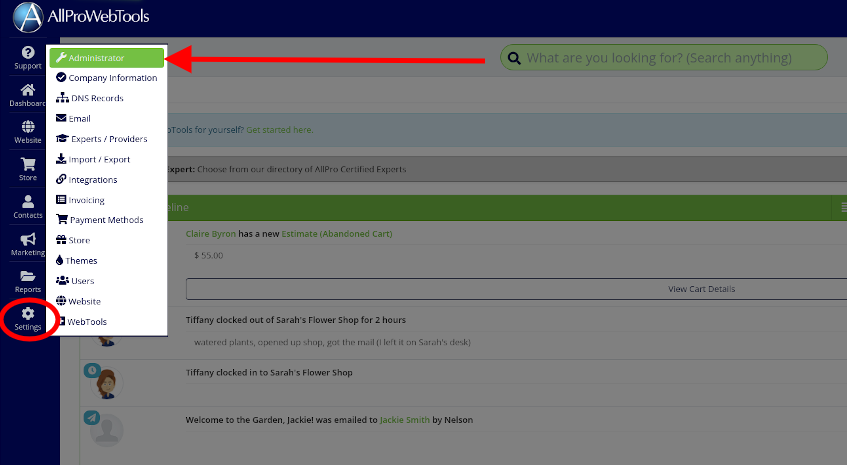This screenshot has width=847, height=465.
Task: Click the clock badge on Tiffany's avatar
Action: pos(92,370)
